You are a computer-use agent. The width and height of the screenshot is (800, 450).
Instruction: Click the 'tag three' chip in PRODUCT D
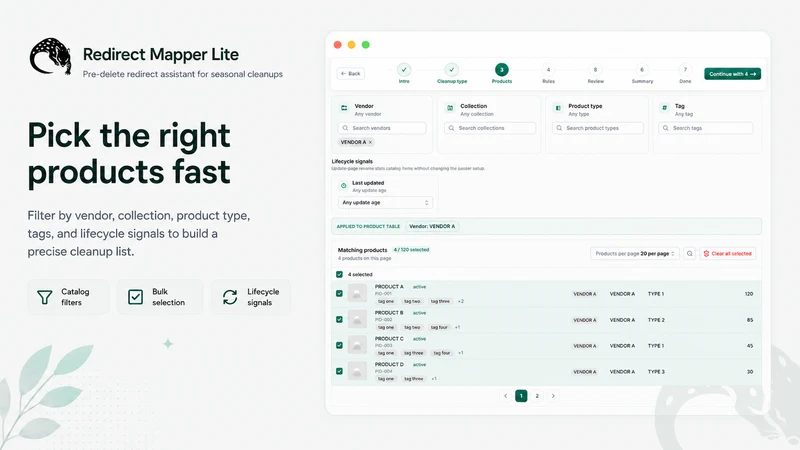[x=414, y=379]
